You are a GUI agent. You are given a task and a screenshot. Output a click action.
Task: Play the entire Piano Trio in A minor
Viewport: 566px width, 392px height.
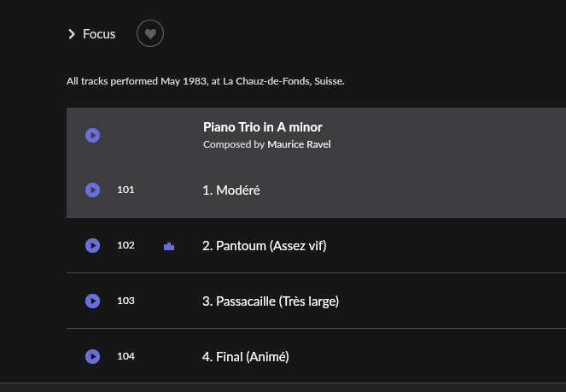tap(92, 135)
